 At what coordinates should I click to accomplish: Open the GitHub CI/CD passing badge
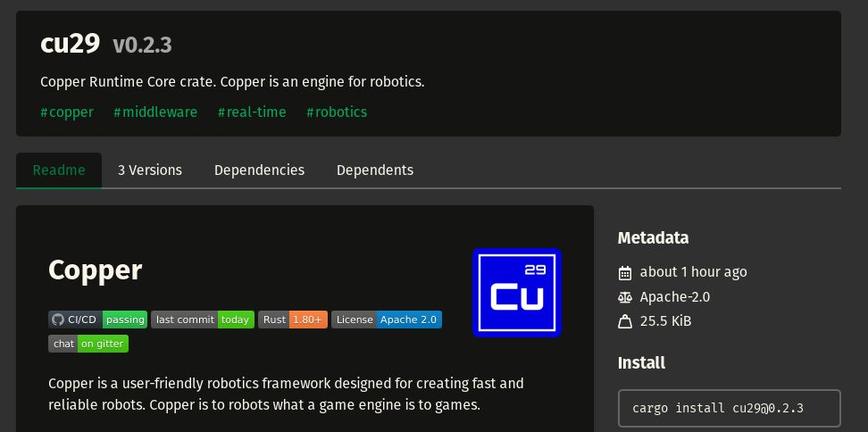(98, 320)
